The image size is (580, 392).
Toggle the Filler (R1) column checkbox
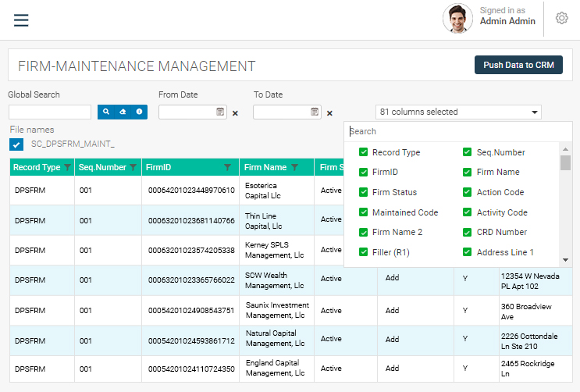(x=363, y=252)
